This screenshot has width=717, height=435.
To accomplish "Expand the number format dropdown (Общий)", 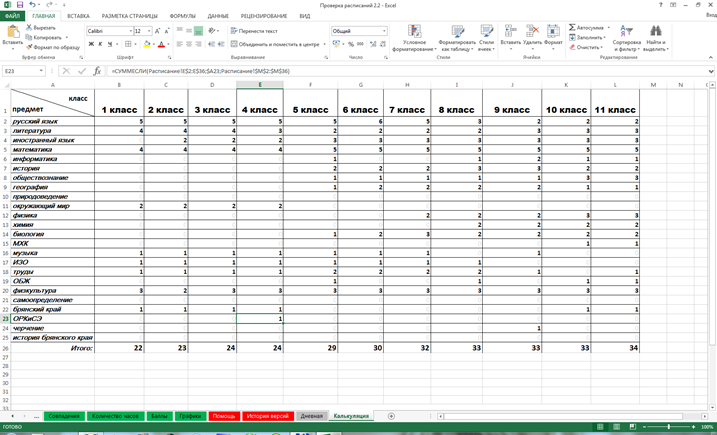I will click(x=383, y=31).
